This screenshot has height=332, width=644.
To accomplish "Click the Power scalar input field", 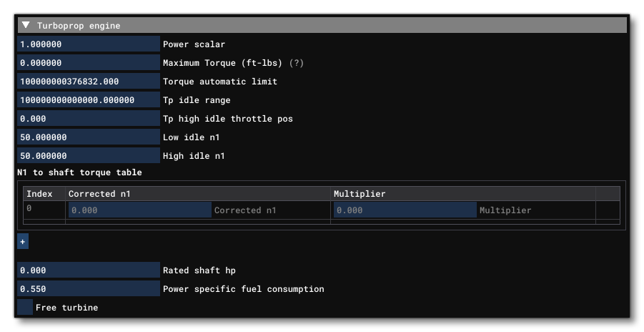I will tap(89, 44).
